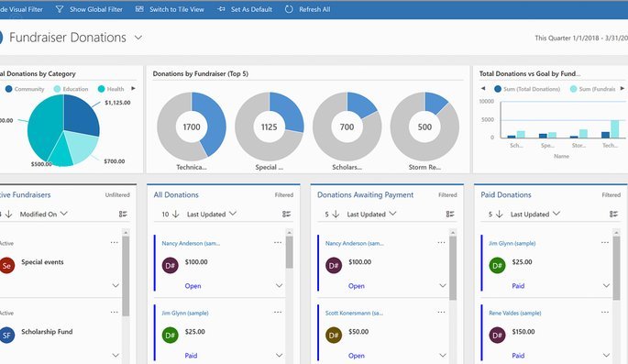This screenshot has width=628, height=364.
Task: Open more options on Scholarship Fund card
Action: coord(115,313)
